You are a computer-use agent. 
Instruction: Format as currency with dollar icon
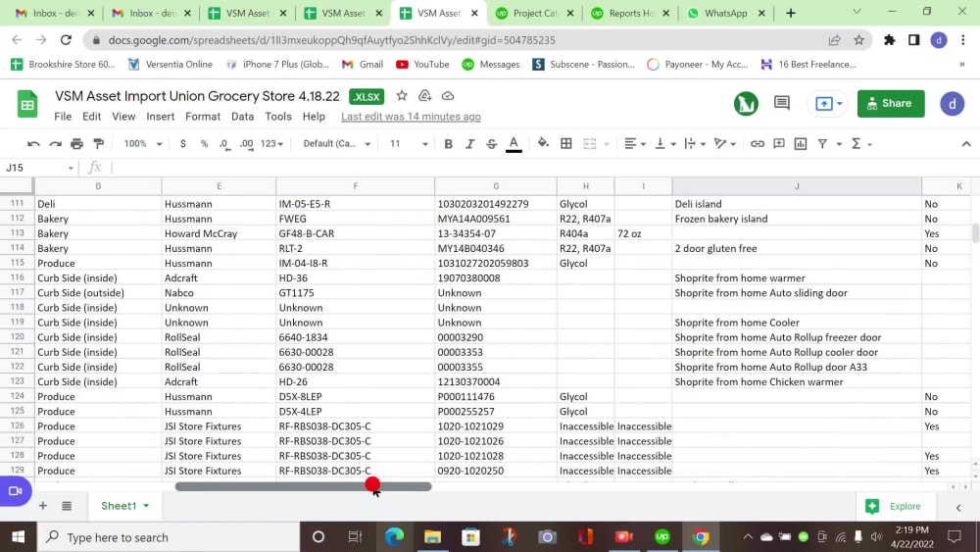coord(182,144)
